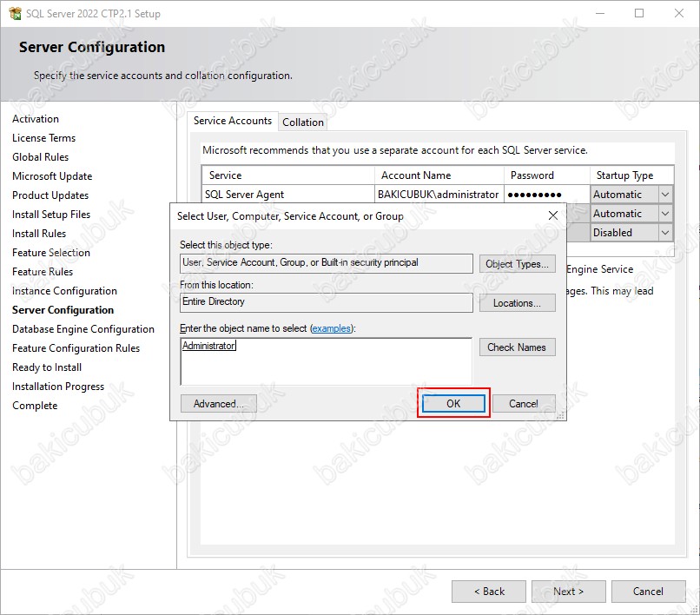Click the SQL Server setup title icon

pyautogui.click(x=15, y=13)
